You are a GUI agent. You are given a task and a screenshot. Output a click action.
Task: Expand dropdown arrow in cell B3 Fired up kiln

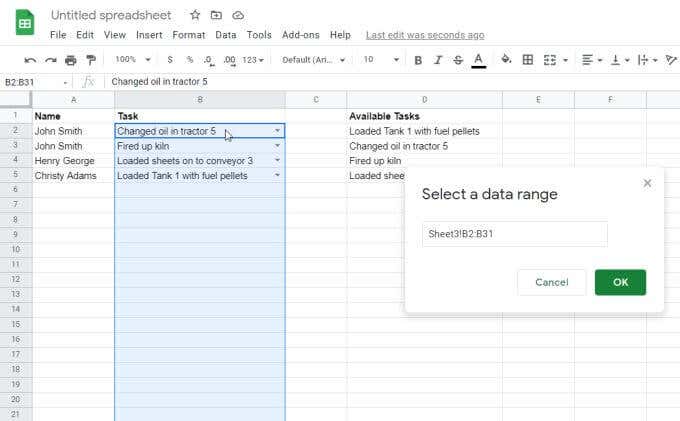(x=277, y=146)
